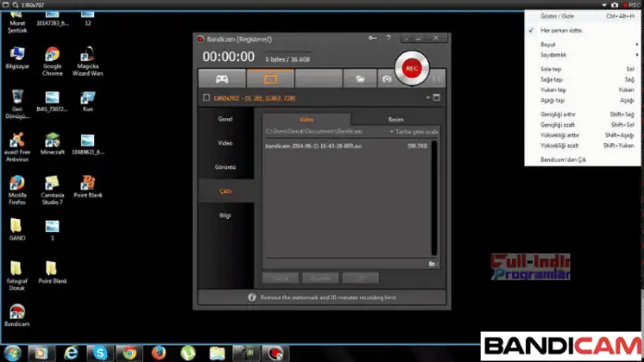Select the Çıktı section in the sidebar
The image size is (644, 362).
[x=225, y=191]
